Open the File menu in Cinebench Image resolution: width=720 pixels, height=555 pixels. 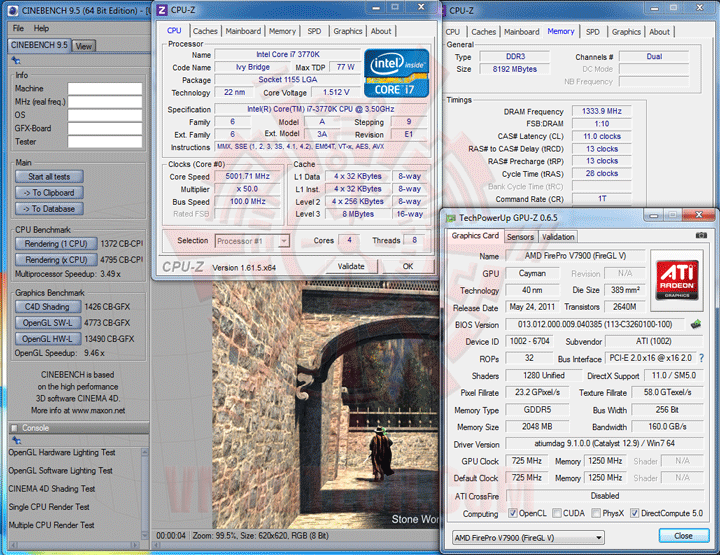pyautogui.click(x=18, y=28)
